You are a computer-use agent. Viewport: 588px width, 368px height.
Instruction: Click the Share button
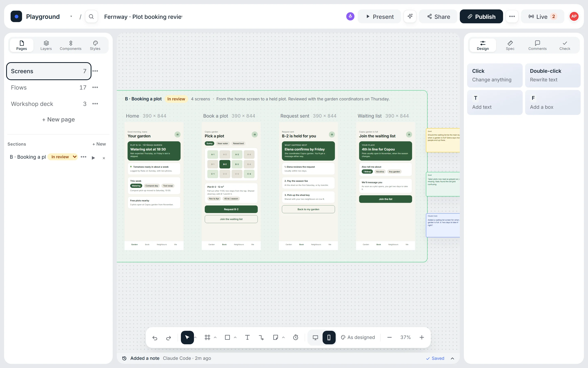(438, 17)
